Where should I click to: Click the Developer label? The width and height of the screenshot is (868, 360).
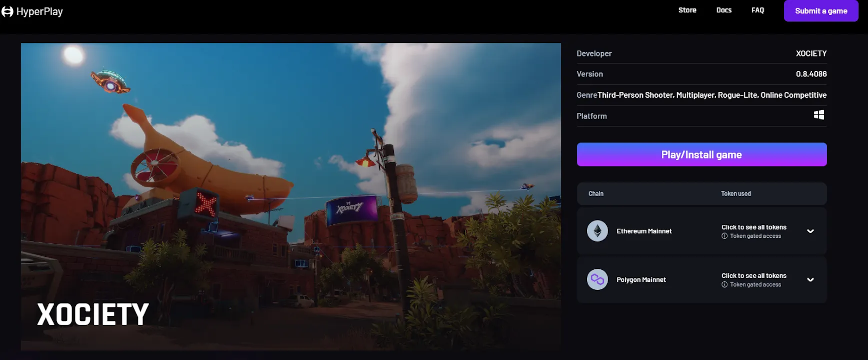[x=594, y=54]
